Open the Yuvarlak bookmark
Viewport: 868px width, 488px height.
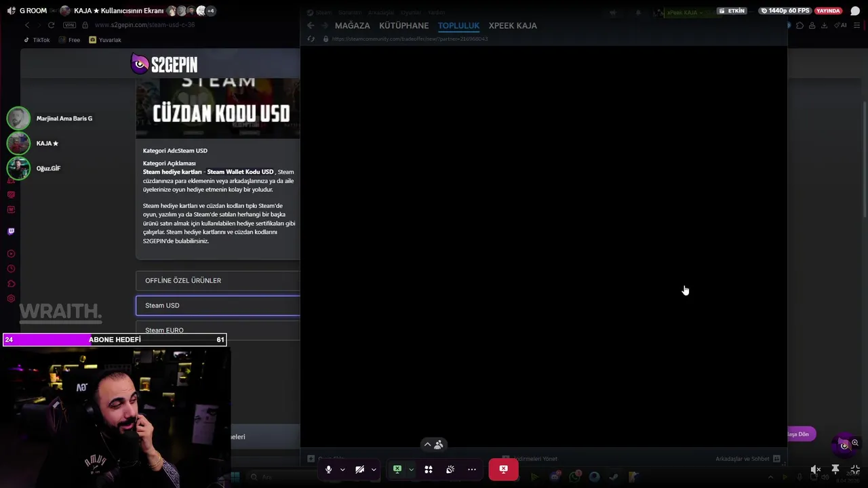(x=105, y=40)
